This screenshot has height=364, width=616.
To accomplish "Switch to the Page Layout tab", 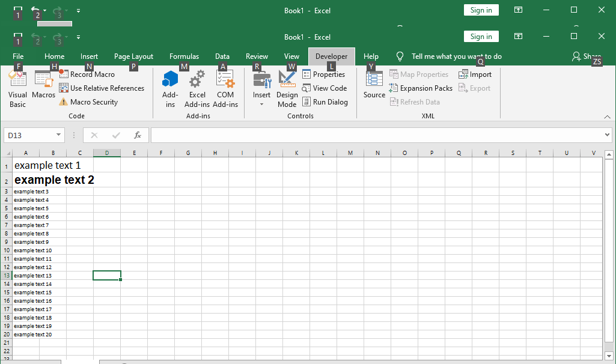I will click(133, 56).
